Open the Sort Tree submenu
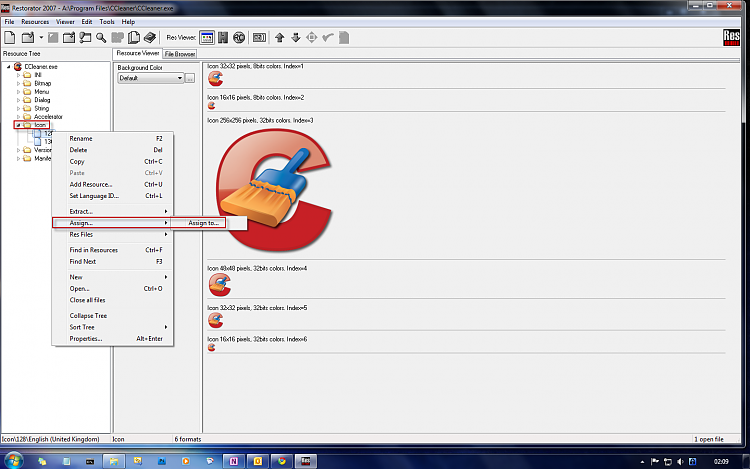 112,327
